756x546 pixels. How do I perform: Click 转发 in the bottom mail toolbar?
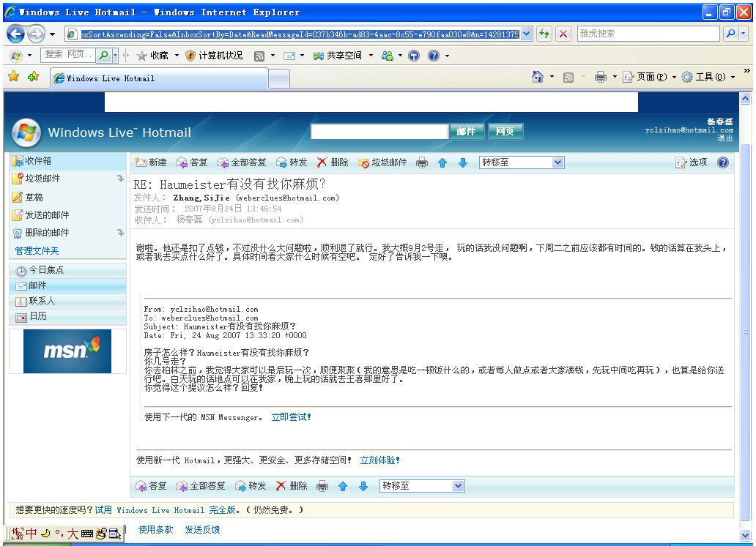coord(251,486)
